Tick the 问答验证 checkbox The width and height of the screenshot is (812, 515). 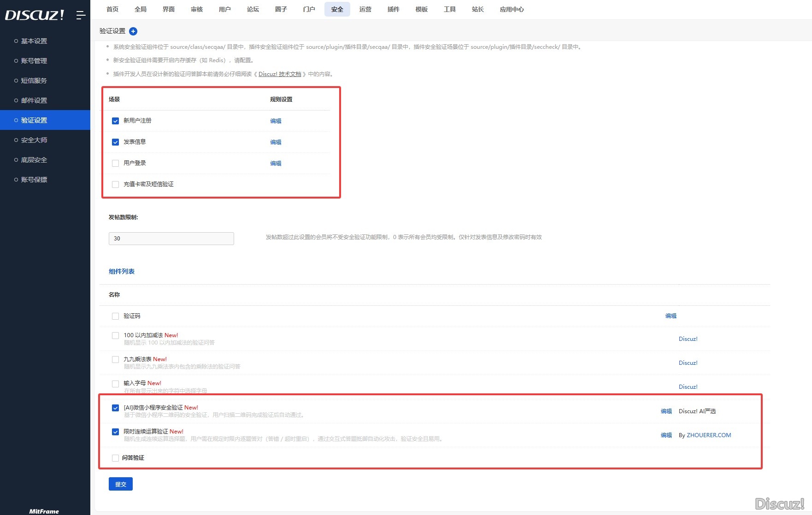(x=116, y=458)
